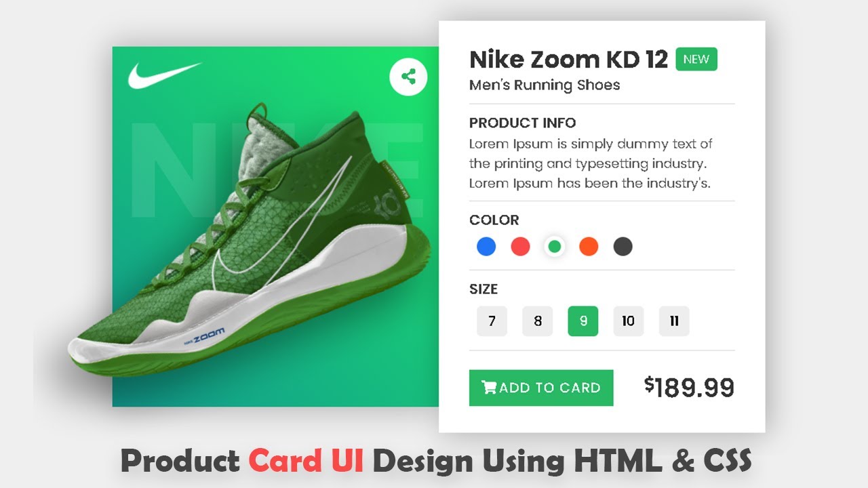Click the Nike Zoom KD 12 title

click(569, 60)
